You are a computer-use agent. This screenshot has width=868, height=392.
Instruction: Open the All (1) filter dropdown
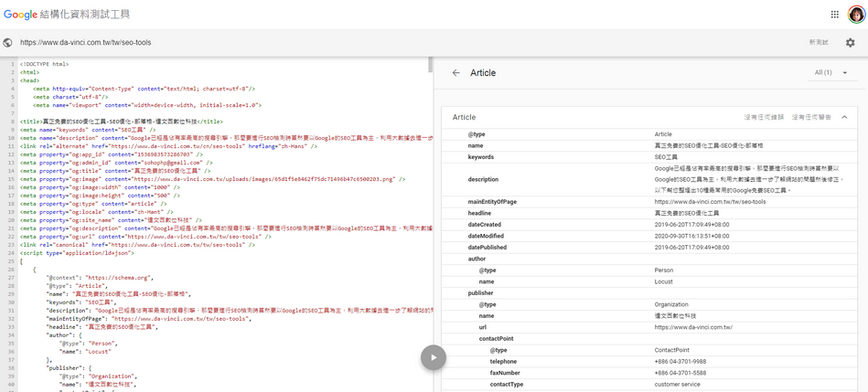coord(831,72)
